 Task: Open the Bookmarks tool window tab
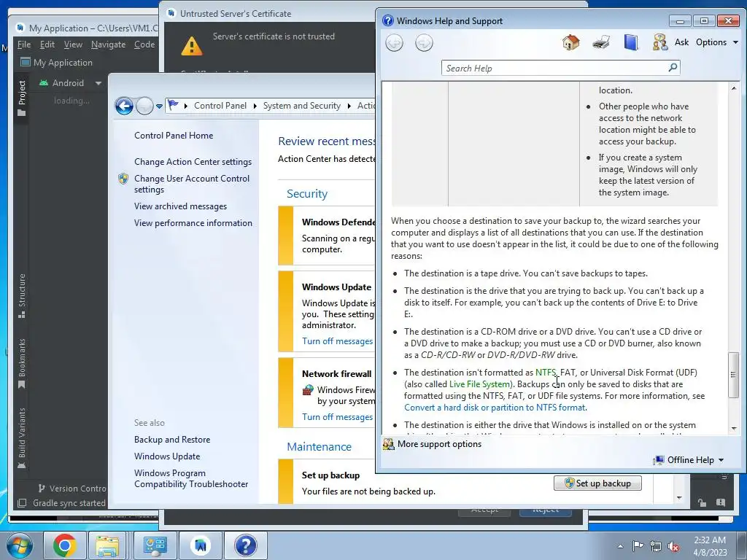click(x=21, y=363)
